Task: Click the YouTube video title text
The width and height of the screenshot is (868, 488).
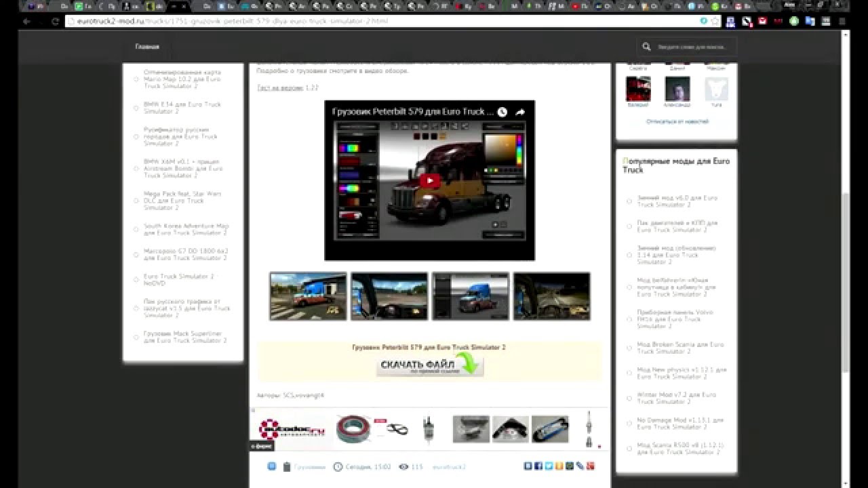Action: 413,111
